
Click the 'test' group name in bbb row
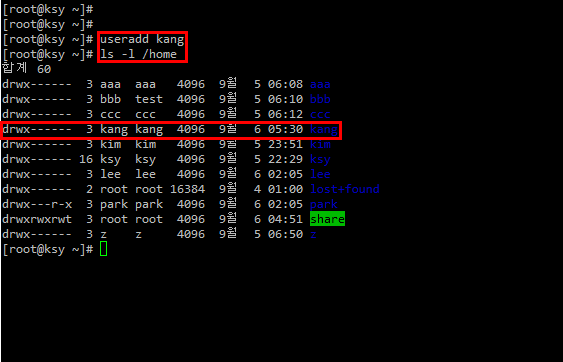[x=149, y=99]
